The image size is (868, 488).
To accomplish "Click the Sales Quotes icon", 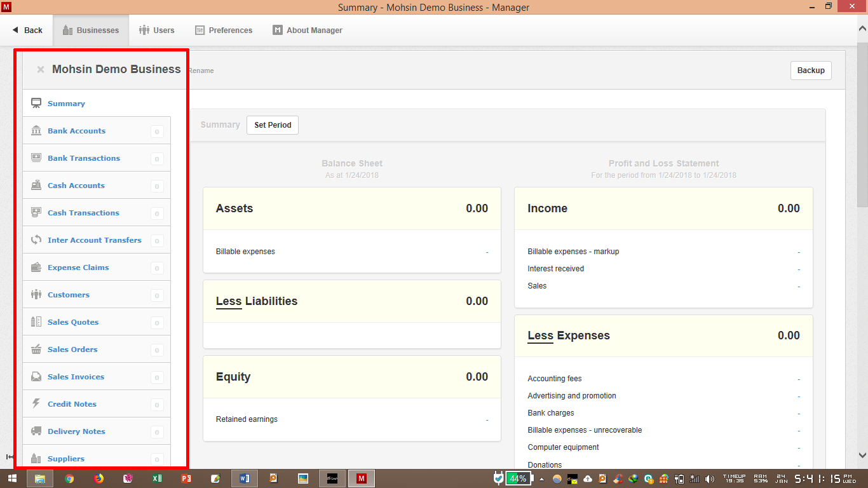I will (x=36, y=322).
